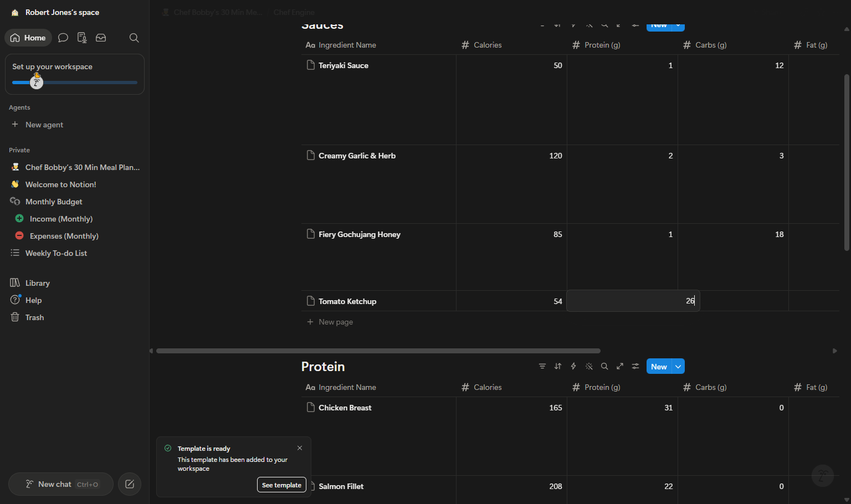Open Protein (g) column header in Protein table
The height and width of the screenshot is (504, 851).
click(x=622, y=387)
